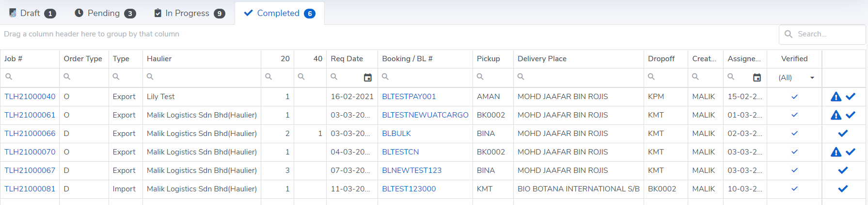Click action checkmark icon for job TLH21000066
The height and width of the screenshot is (205, 868).
pos(843,134)
